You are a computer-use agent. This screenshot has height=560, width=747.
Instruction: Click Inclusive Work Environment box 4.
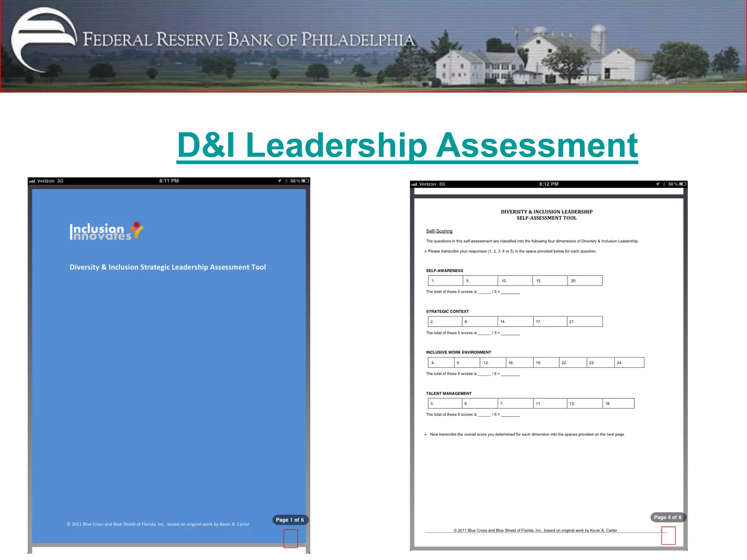441,363
